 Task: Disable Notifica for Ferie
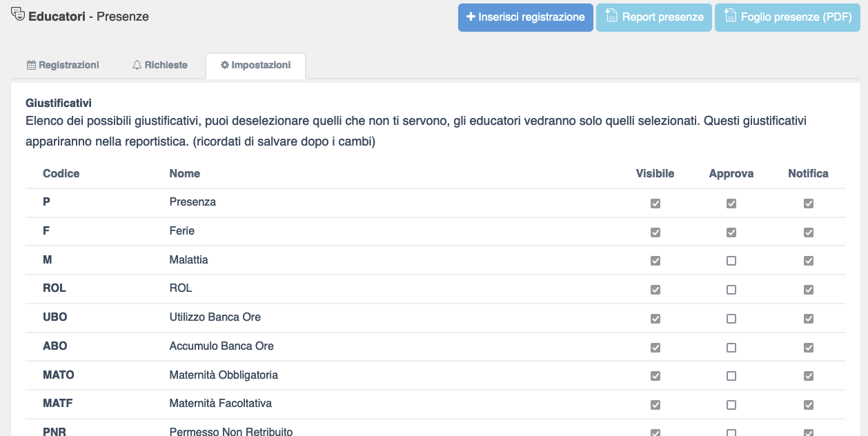click(x=809, y=232)
